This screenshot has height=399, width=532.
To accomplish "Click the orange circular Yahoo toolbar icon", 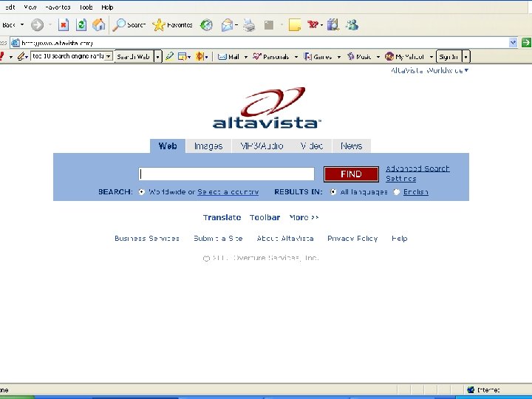I will point(199,56).
